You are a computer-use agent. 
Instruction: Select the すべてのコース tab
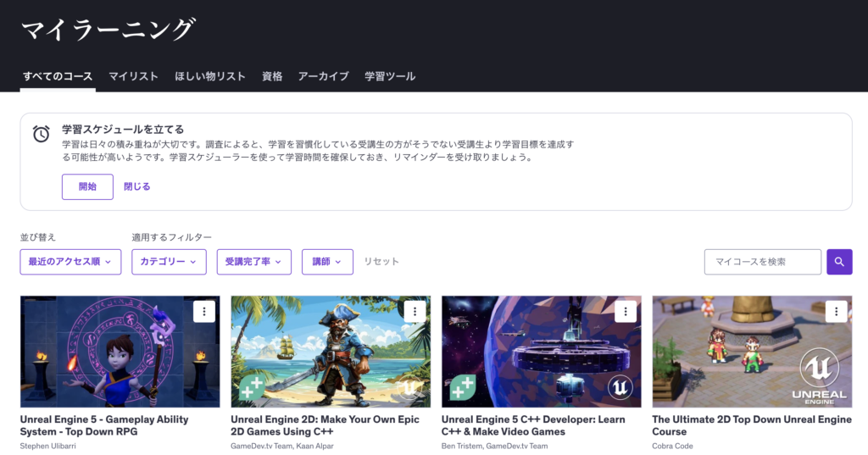click(58, 76)
